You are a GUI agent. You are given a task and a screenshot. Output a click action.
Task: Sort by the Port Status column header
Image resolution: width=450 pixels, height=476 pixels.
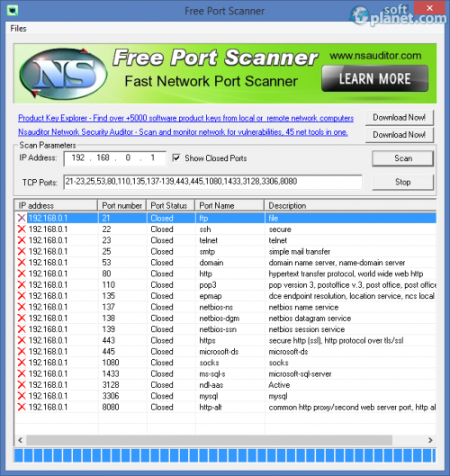tap(171, 205)
